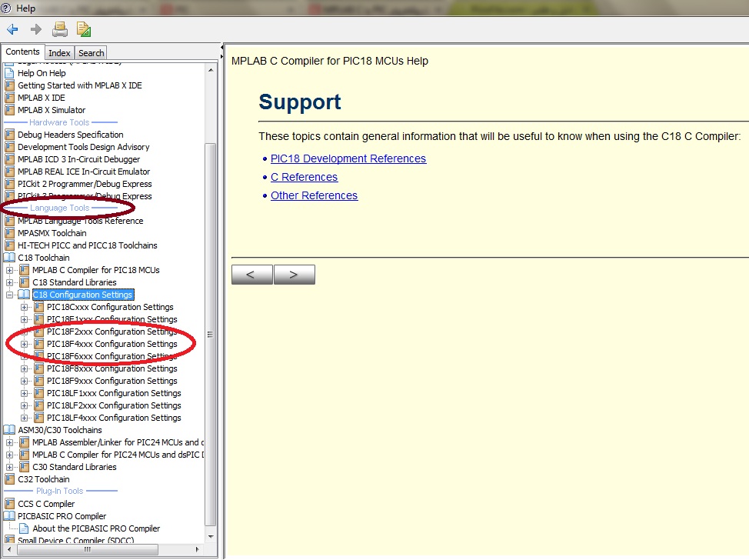Click the left arrow of the horizontal scrollbar
This screenshot has height=560, width=749.
(x=9, y=550)
